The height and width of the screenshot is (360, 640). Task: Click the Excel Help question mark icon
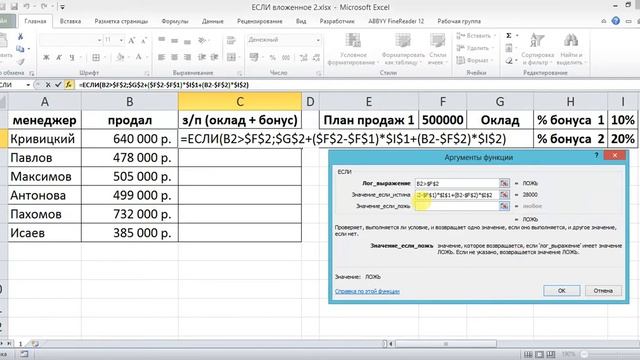[x=616, y=21]
